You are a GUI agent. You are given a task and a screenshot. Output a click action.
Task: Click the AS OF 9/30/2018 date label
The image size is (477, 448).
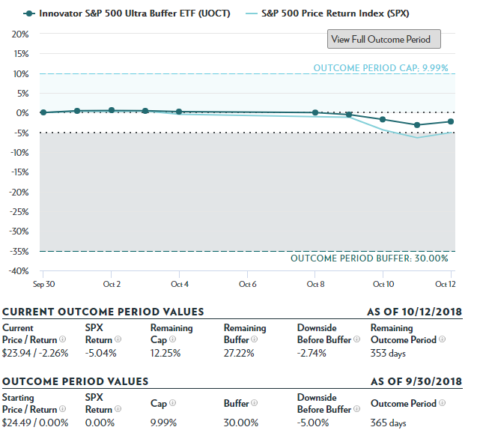coord(416,381)
